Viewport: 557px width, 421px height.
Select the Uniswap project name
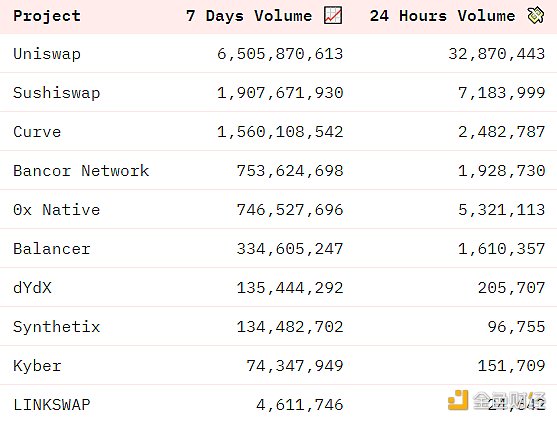pyautogui.click(x=47, y=54)
